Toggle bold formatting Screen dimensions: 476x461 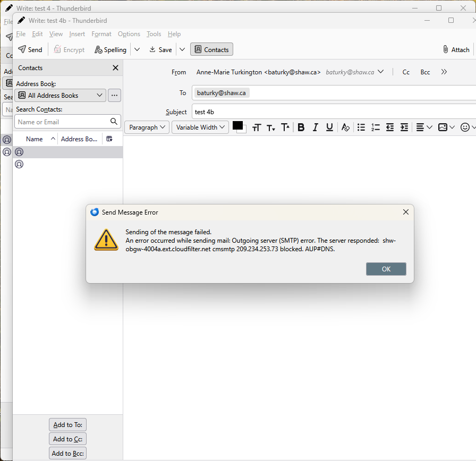(x=301, y=127)
